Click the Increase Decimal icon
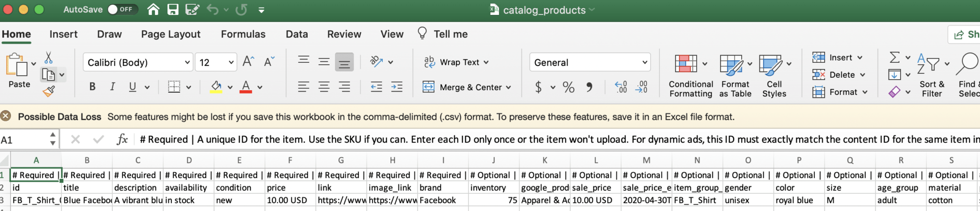 621,87
